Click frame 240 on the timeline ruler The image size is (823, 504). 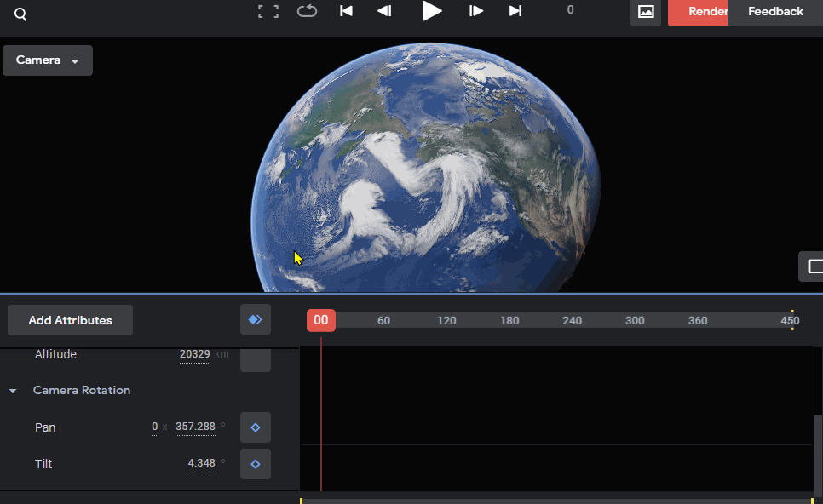[x=573, y=320]
